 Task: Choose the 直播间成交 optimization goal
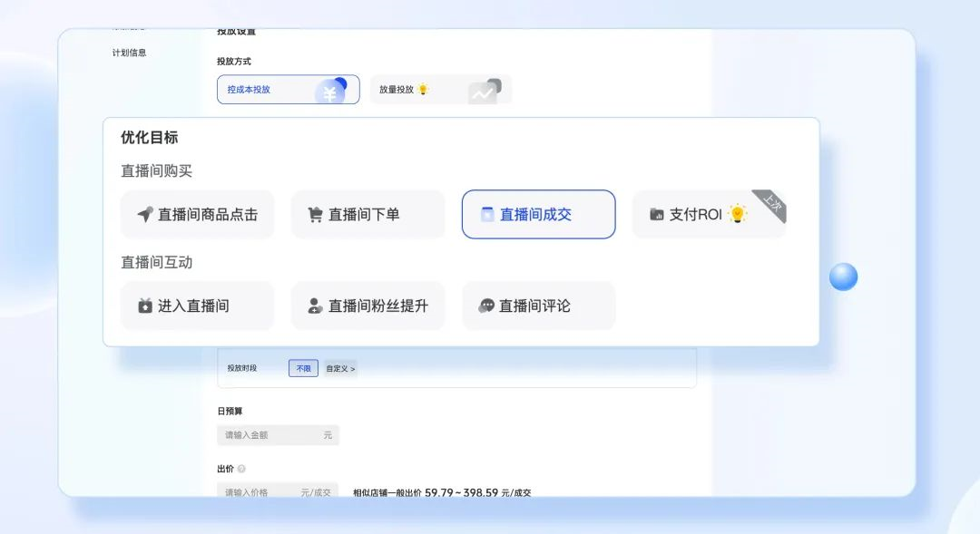pyautogui.click(x=538, y=215)
